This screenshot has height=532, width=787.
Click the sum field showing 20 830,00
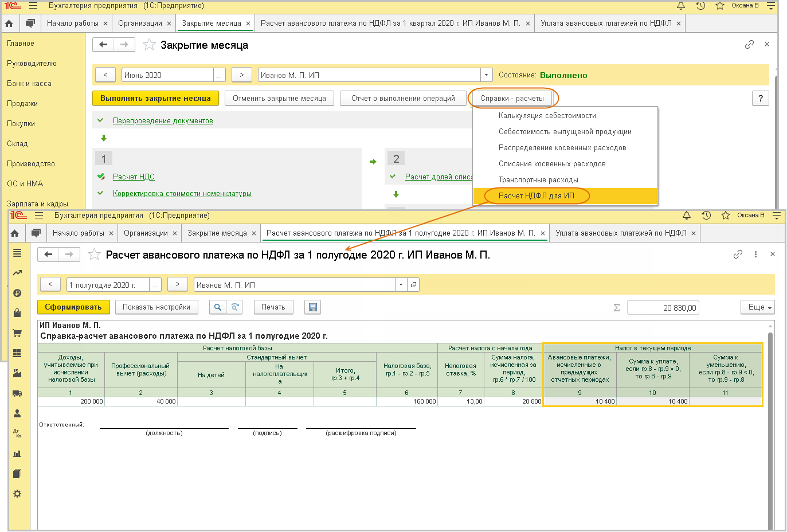point(663,308)
